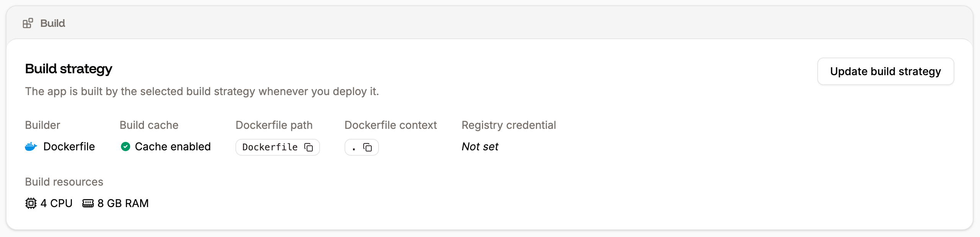Click the copy icon beside Dockerfile context

tap(367, 147)
